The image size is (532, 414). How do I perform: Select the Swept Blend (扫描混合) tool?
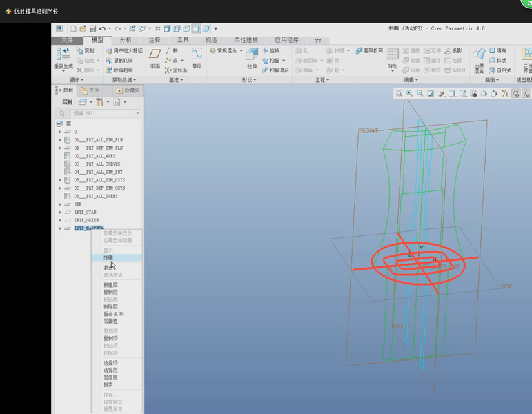275,70
